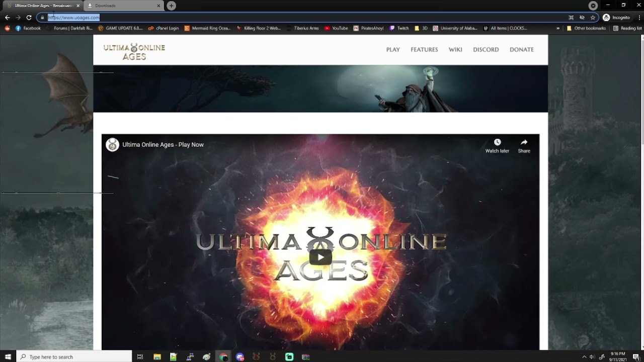Bookmark this page with the star icon
This screenshot has height=362, width=644.
pos(593,17)
